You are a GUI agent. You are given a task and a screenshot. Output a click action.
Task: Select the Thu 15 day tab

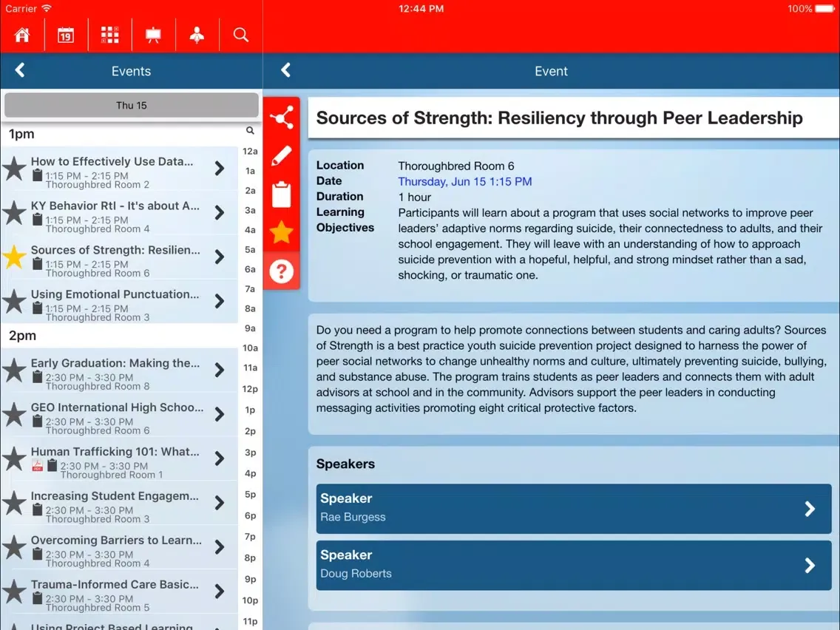tap(132, 105)
